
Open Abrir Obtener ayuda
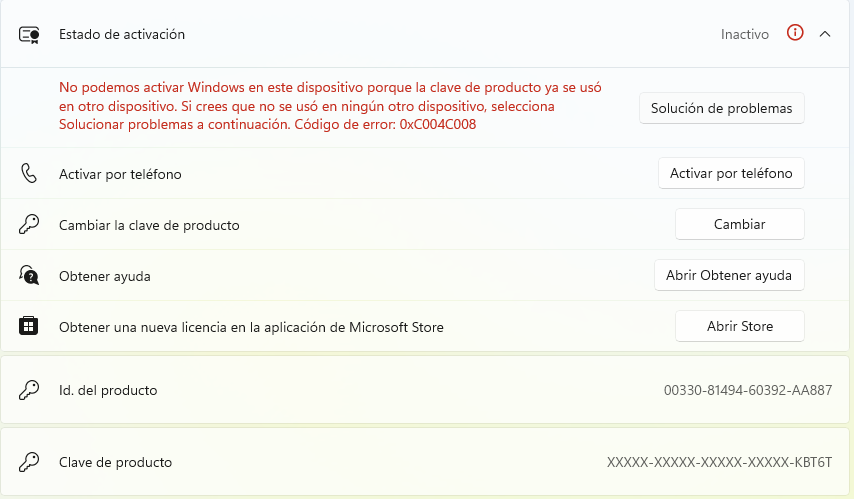coord(729,275)
